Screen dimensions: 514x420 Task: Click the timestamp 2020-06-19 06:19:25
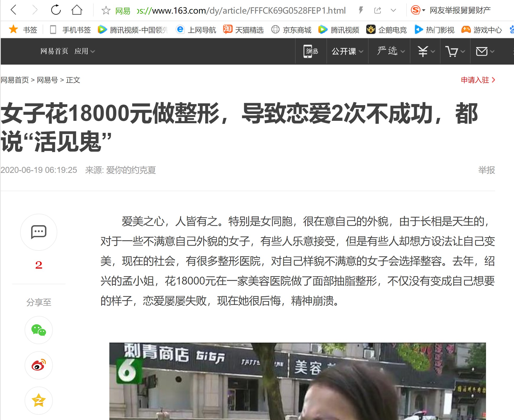39,170
